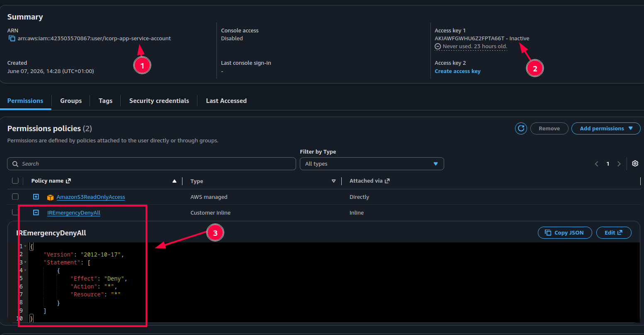Go to next page arrow in pagination
The image size is (644, 335).
(619, 164)
